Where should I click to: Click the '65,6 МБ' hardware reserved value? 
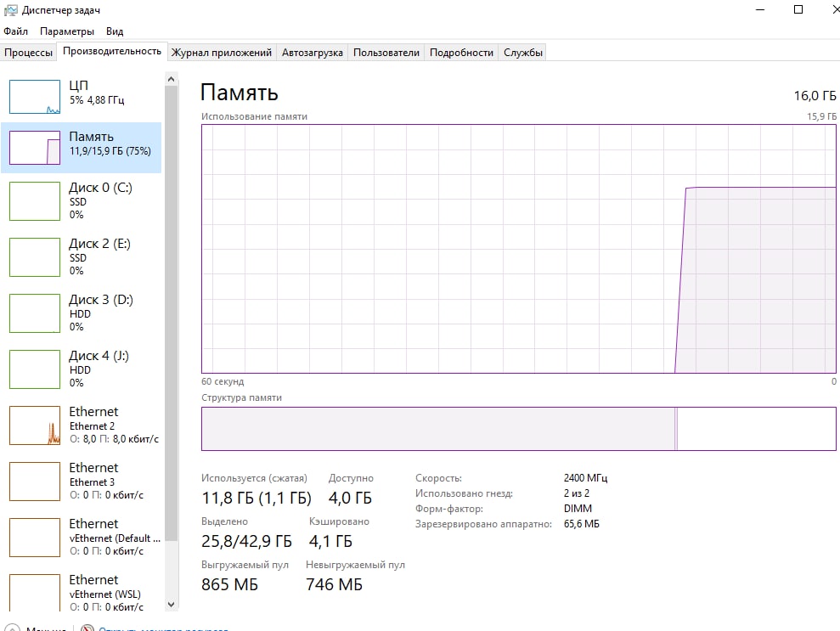pos(581,524)
